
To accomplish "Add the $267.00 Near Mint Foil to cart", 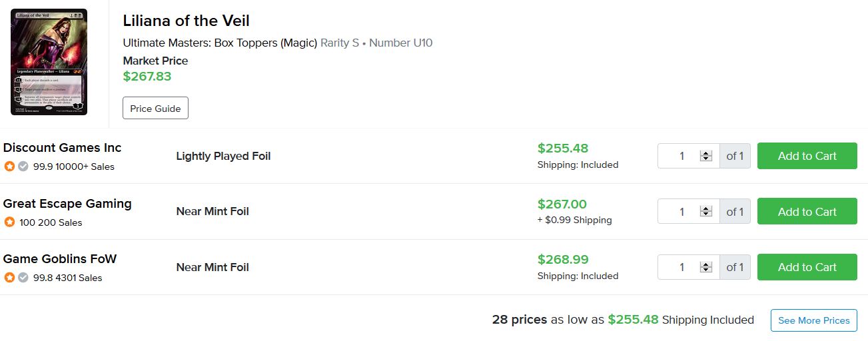I will 807,212.
